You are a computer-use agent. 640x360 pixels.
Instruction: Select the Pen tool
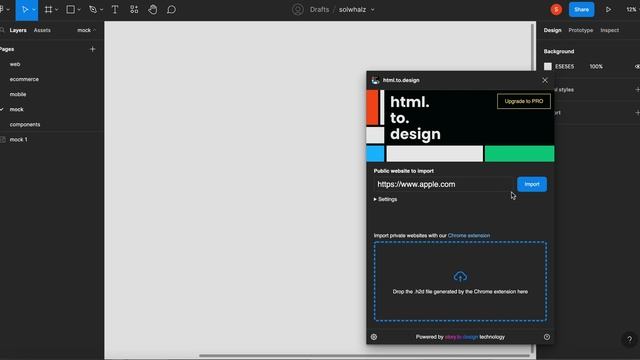[93, 9]
